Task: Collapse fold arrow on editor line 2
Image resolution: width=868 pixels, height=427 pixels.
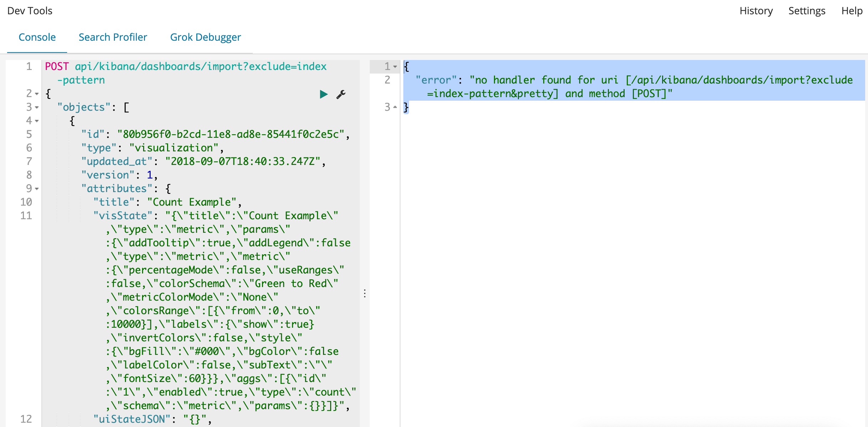Action: 37,94
